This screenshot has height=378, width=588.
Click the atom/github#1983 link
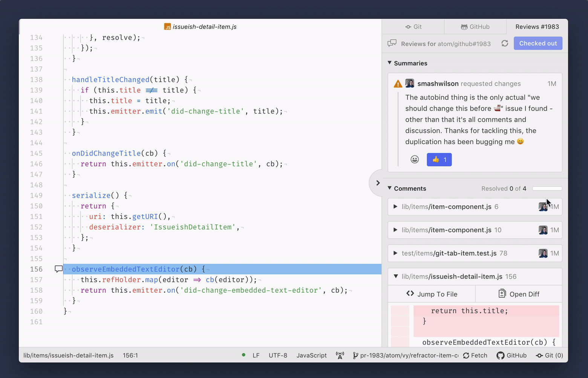coord(464,44)
